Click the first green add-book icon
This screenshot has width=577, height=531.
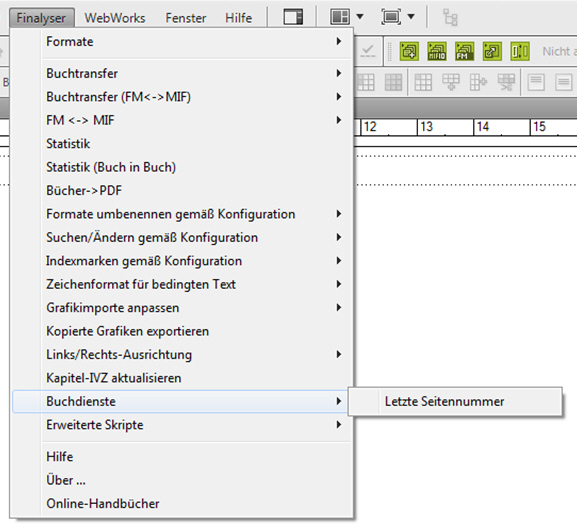[409, 51]
